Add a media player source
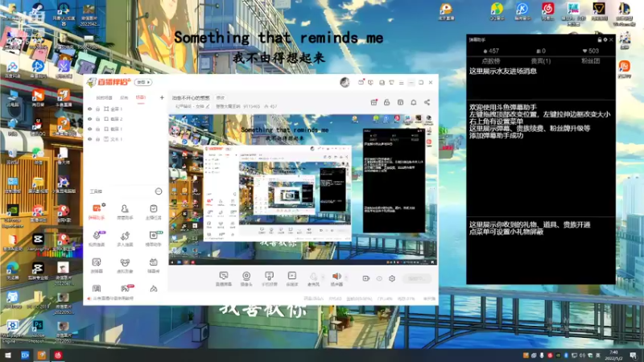 pos(291,278)
